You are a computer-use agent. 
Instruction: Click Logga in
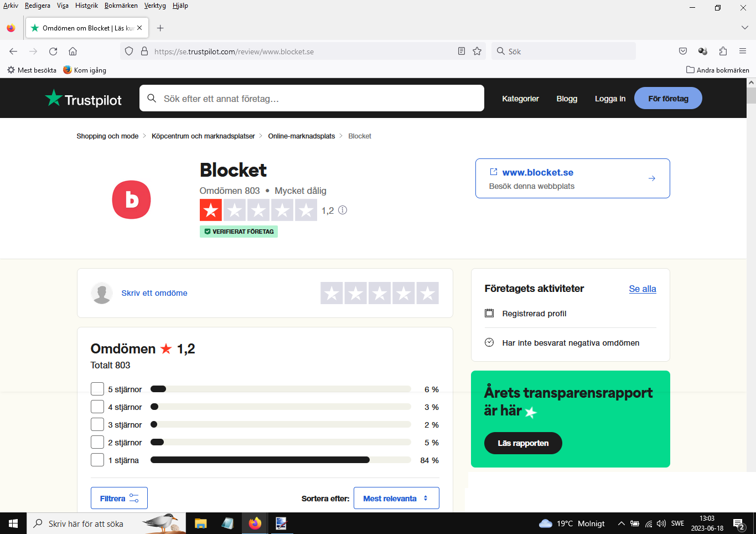[610, 99]
